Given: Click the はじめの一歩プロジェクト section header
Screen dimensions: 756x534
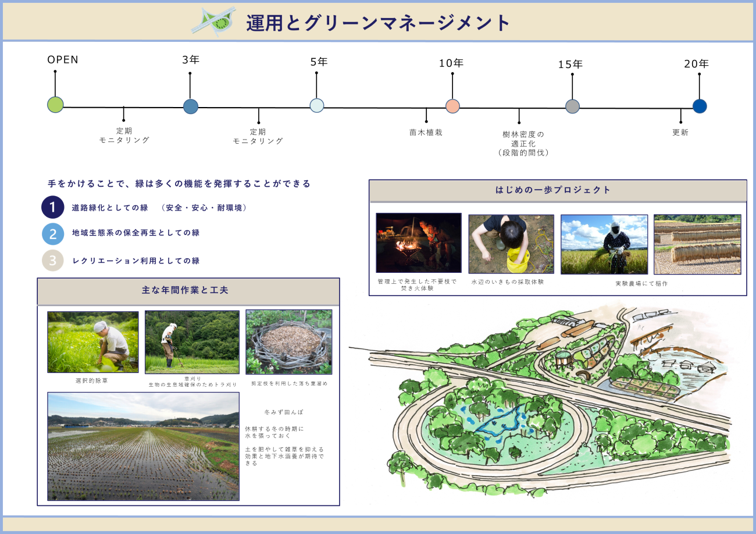Looking at the screenshot, I should [558, 191].
